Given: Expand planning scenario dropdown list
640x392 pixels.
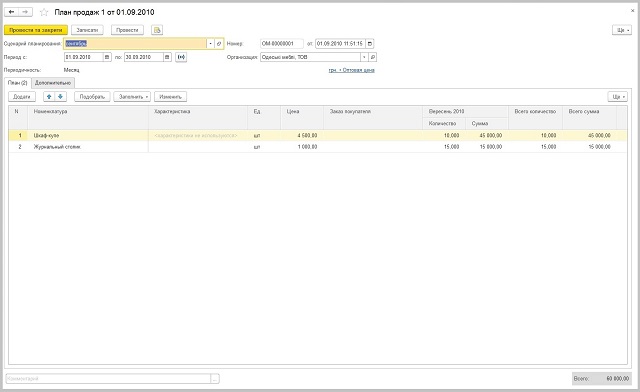Looking at the screenshot, I should coord(211,43).
